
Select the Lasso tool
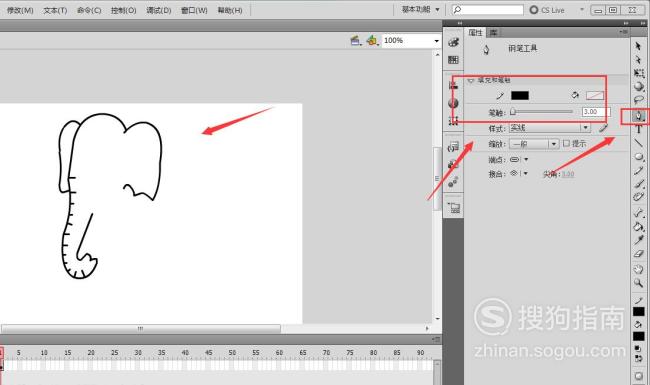[638, 99]
